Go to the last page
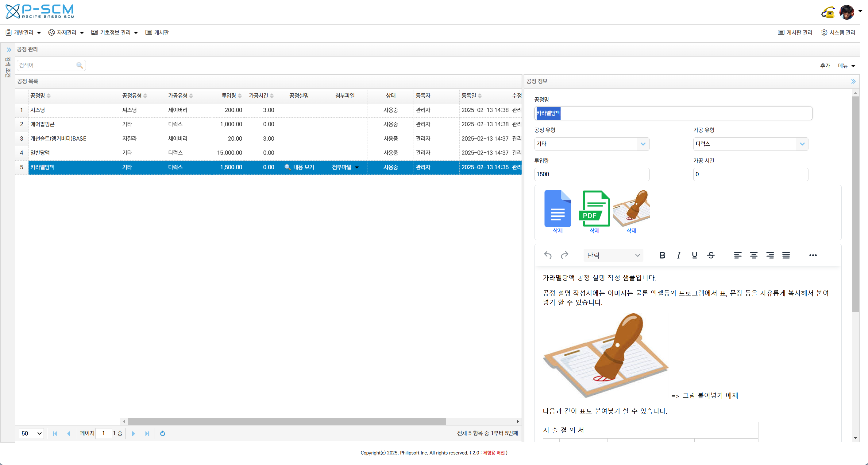The height and width of the screenshot is (465, 868). coord(147,434)
